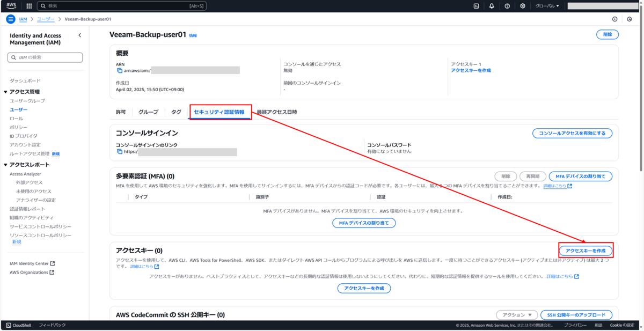644x331 pixels.
Task: Open User groups in side navigation
Action: tap(27, 101)
